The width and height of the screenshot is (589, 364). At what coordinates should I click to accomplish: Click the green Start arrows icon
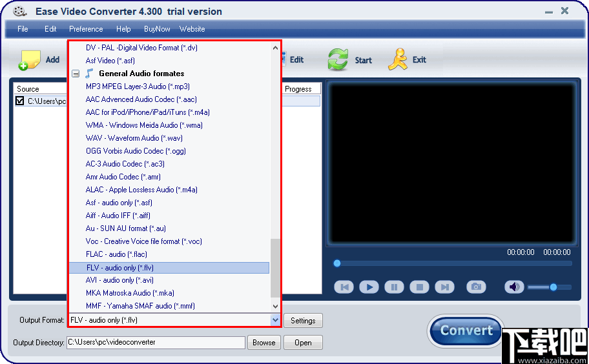(338, 59)
